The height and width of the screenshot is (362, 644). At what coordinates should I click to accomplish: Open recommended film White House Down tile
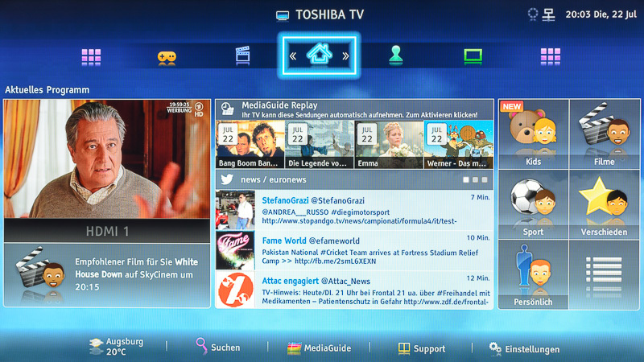click(x=107, y=275)
